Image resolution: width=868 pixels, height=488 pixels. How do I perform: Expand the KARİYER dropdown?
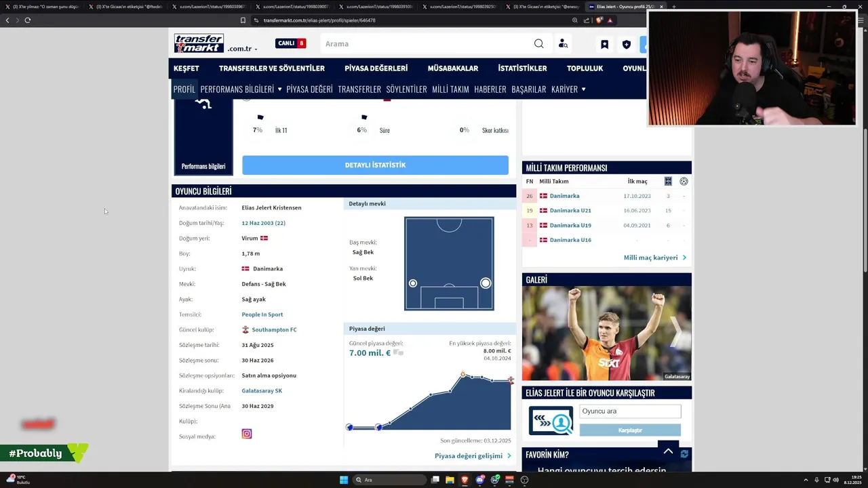pyautogui.click(x=568, y=89)
